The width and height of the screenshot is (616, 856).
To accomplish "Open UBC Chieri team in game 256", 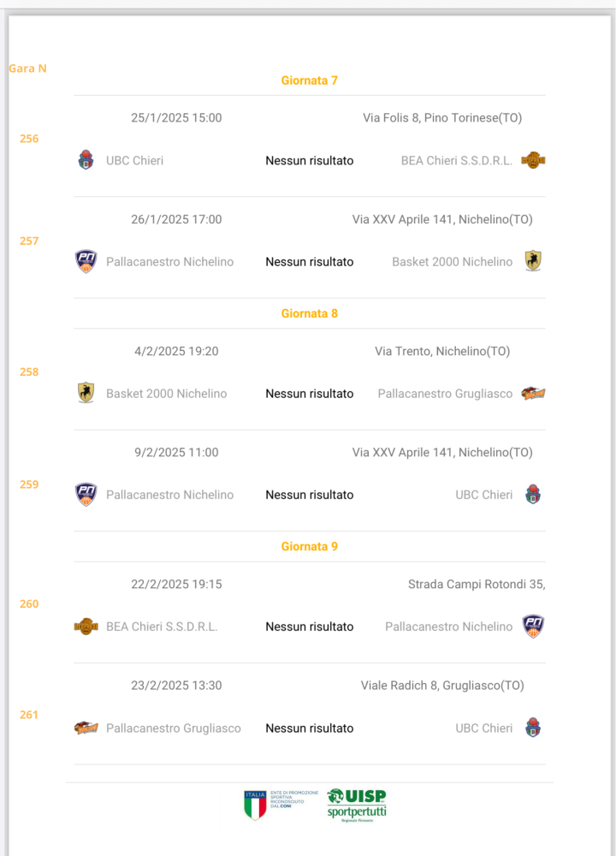I will (135, 161).
